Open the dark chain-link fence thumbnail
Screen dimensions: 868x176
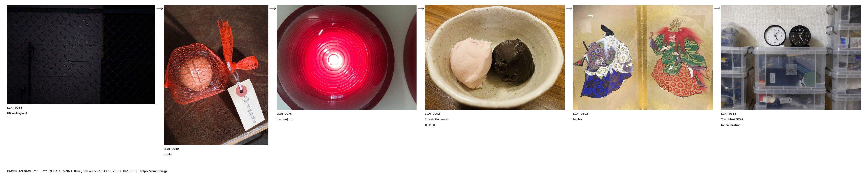click(81, 54)
